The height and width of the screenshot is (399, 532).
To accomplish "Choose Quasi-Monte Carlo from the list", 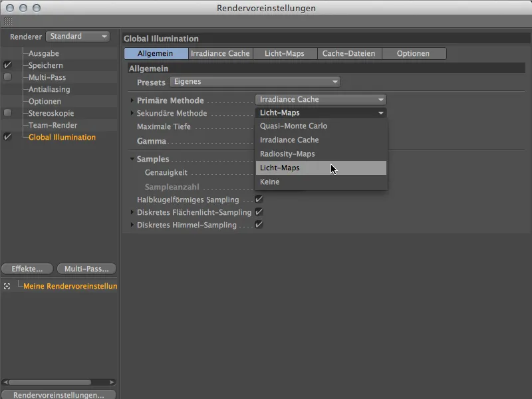I will pos(321,126).
